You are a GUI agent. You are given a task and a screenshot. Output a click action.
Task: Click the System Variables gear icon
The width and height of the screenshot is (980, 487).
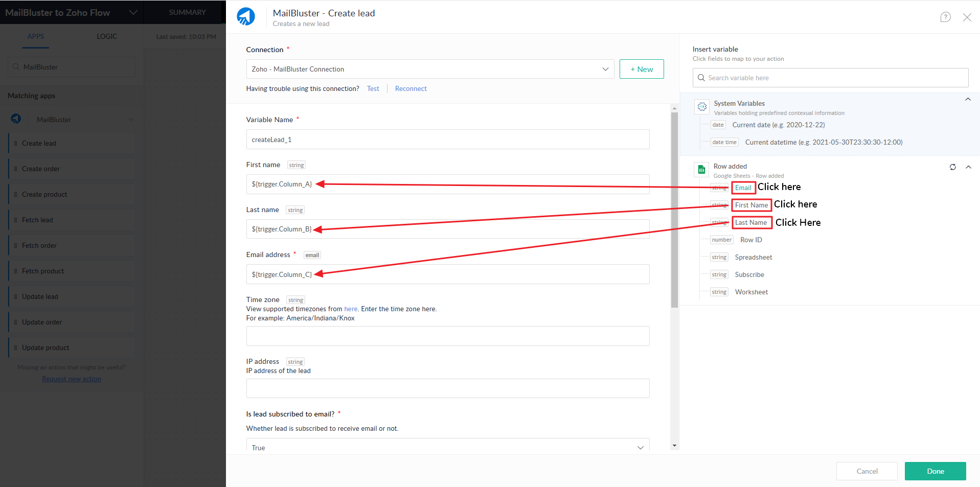pyautogui.click(x=702, y=107)
